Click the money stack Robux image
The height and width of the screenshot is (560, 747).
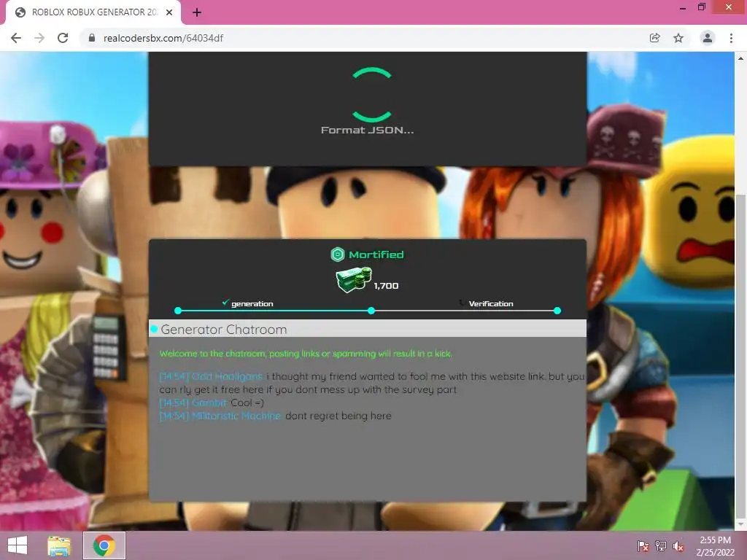click(x=354, y=279)
